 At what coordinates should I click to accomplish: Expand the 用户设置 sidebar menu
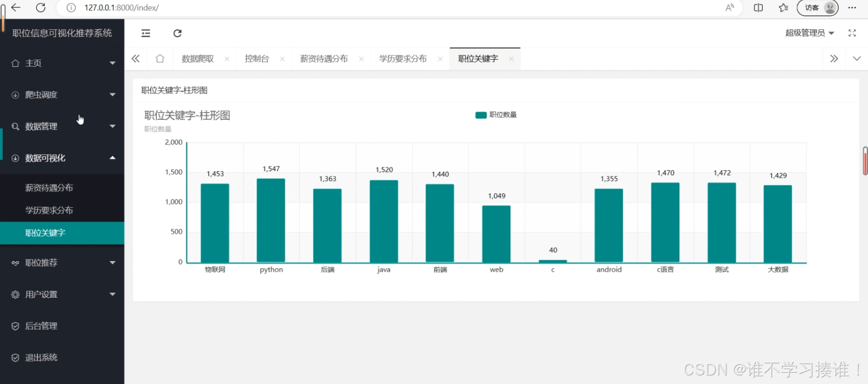62,295
